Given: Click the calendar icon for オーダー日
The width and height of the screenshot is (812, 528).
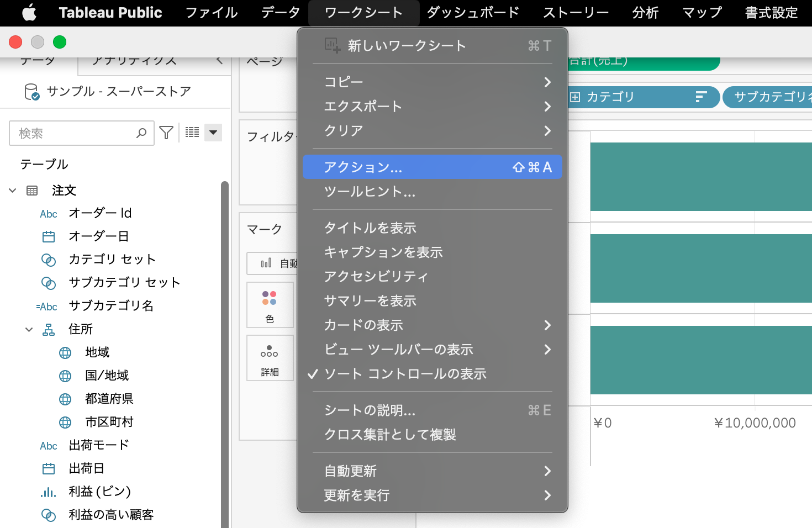Looking at the screenshot, I should click(49, 237).
